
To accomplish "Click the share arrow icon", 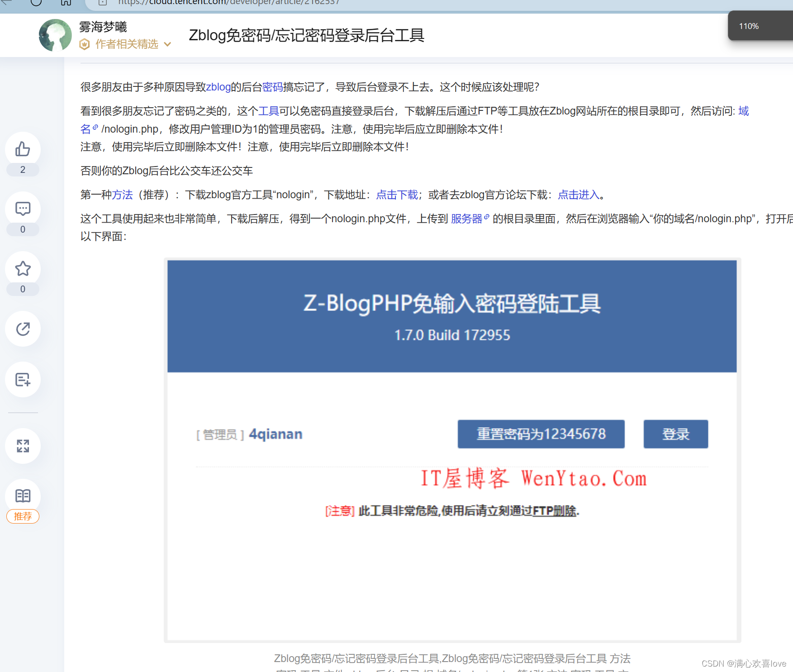I will coord(23,329).
